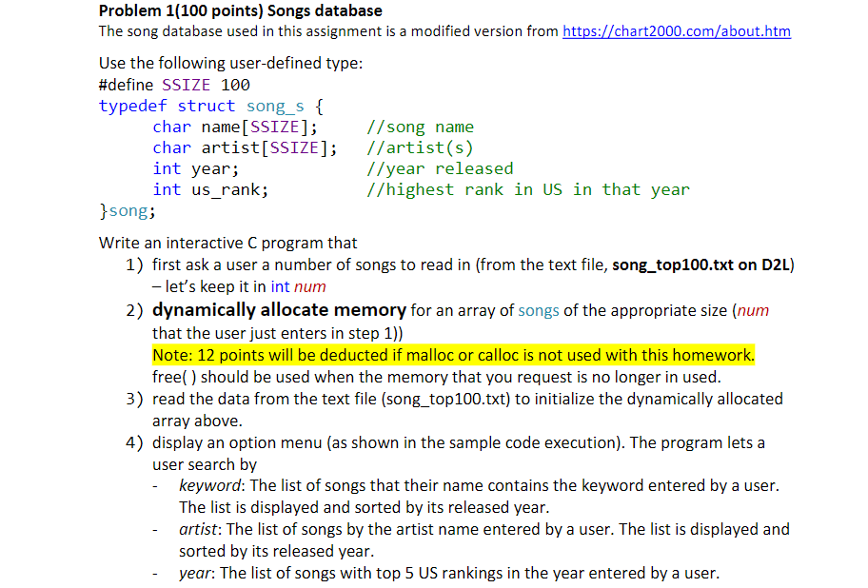The width and height of the screenshot is (868, 588).
Task: Open the chart2000.com hyperlink
Action: pyautogui.click(x=676, y=31)
